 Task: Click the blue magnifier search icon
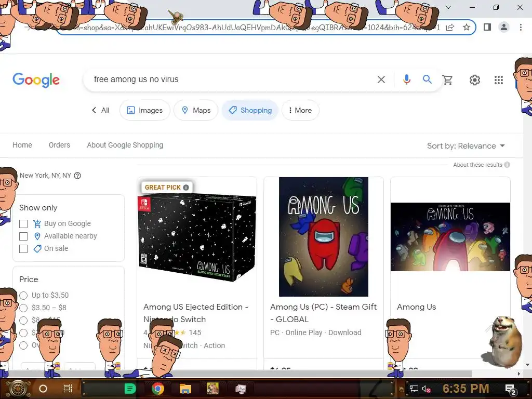427,79
